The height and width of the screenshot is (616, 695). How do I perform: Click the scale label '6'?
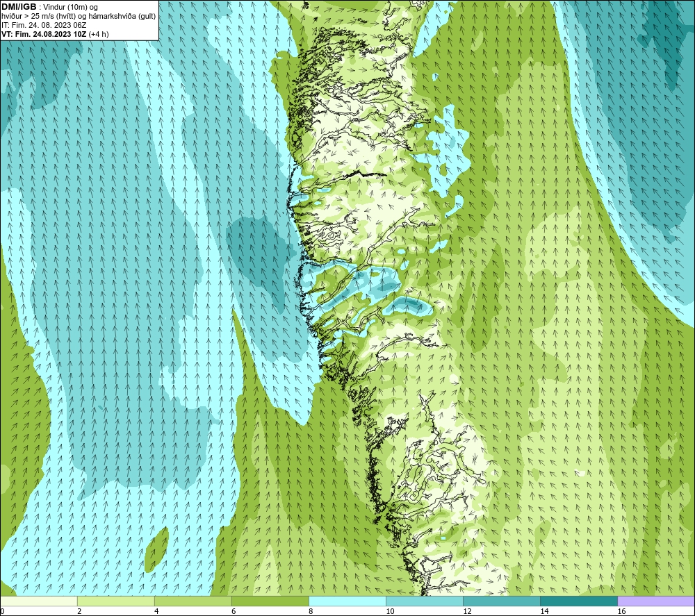(233, 612)
